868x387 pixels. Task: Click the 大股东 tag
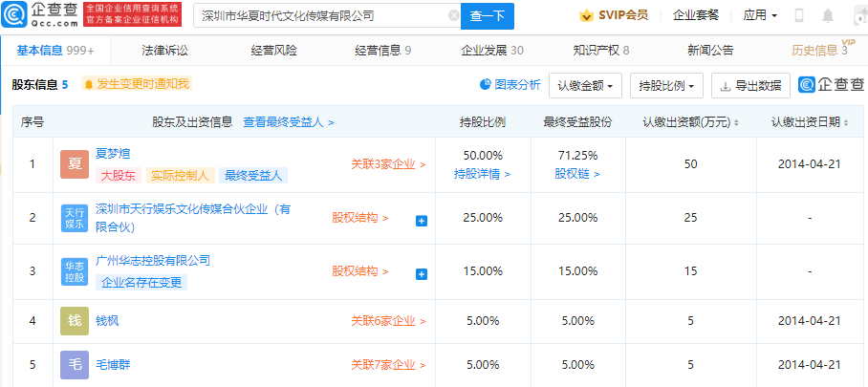(119, 176)
